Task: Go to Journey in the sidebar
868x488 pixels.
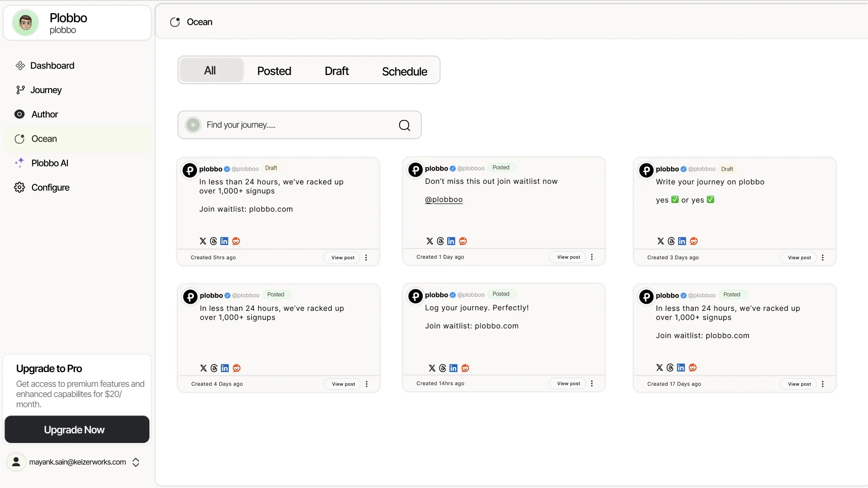Action: click(77, 90)
